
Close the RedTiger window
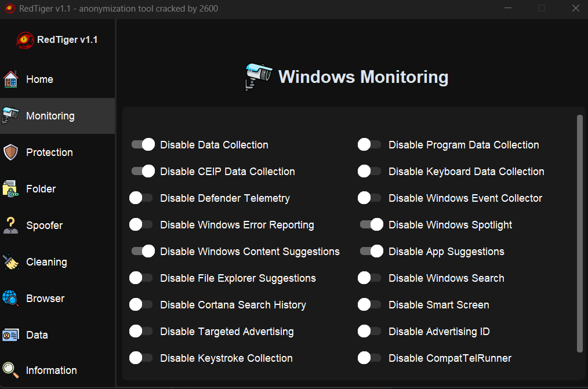point(576,8)
